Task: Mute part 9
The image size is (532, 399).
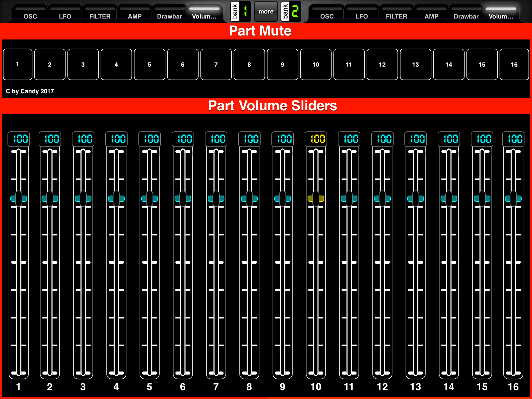Action: pyautogui.click(x=283, y=64)
